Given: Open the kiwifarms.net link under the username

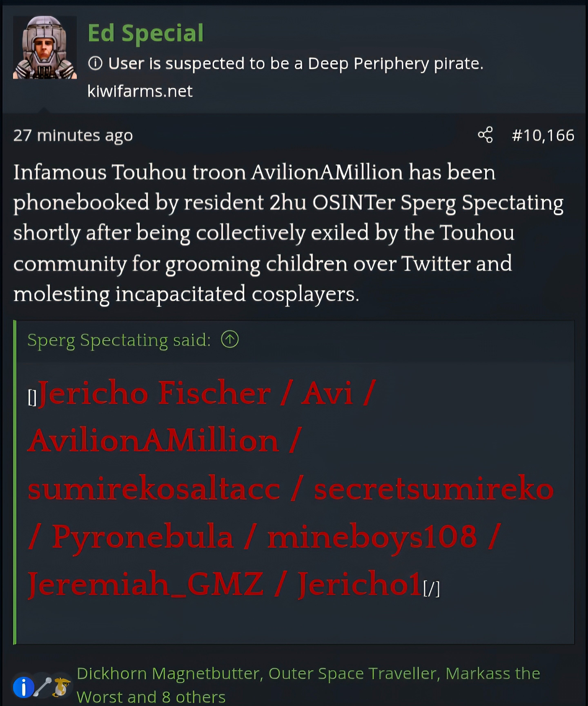Looking at the screenshot, I should [x=140, y=91].
